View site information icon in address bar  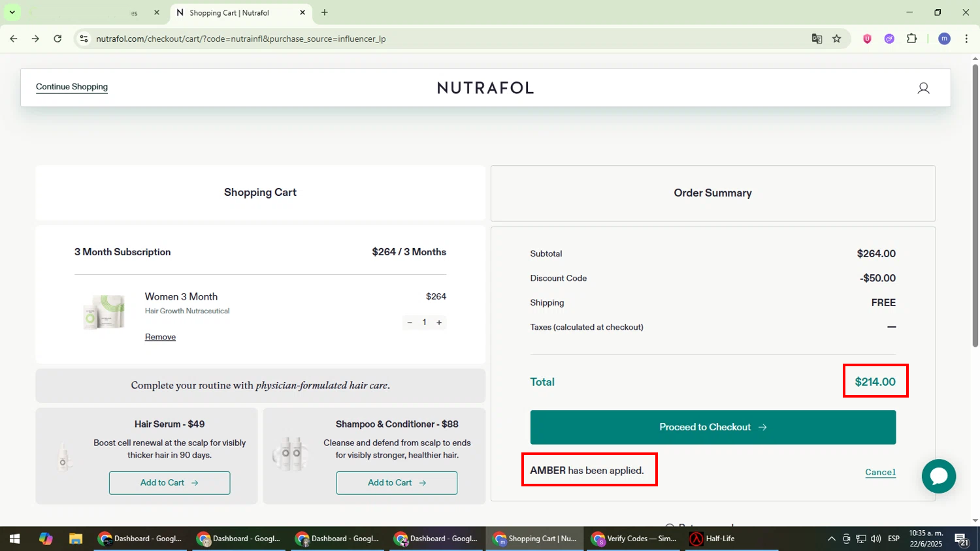coord(84,39)
